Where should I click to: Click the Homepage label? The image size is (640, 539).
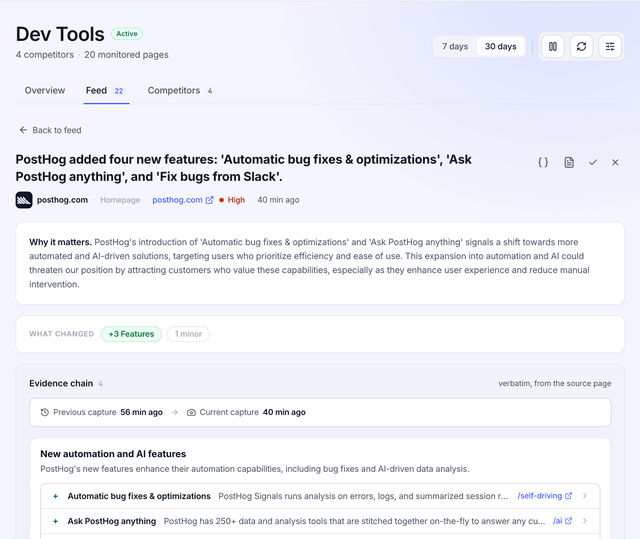[x=120, y=200]
